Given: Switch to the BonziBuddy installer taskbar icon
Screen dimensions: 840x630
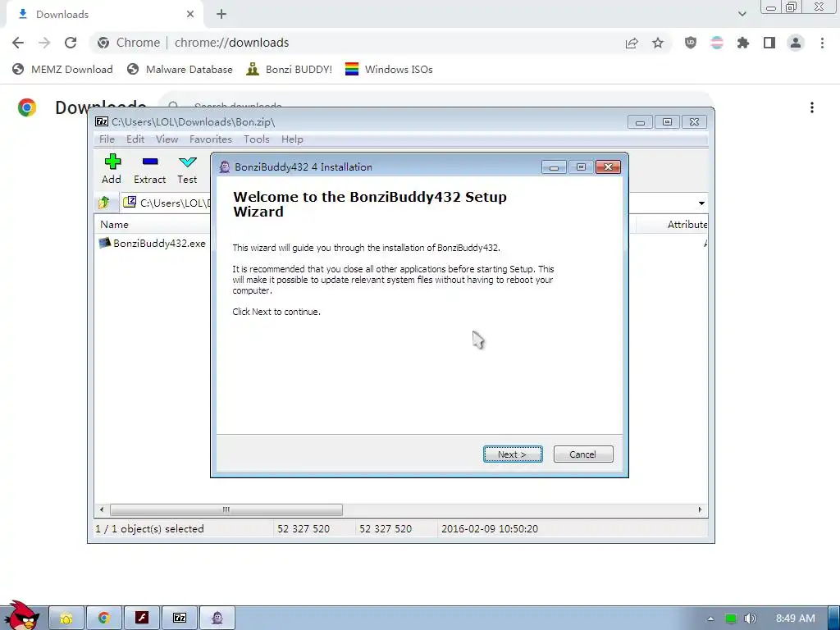Looking at the screenshot, I should point(217,618).
